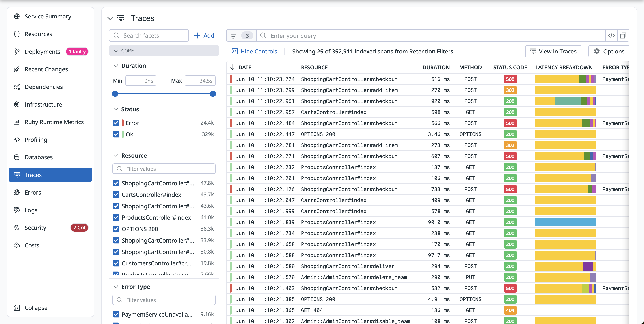Open the Infrastructure sidebar menu item

(x=50, y=104)
